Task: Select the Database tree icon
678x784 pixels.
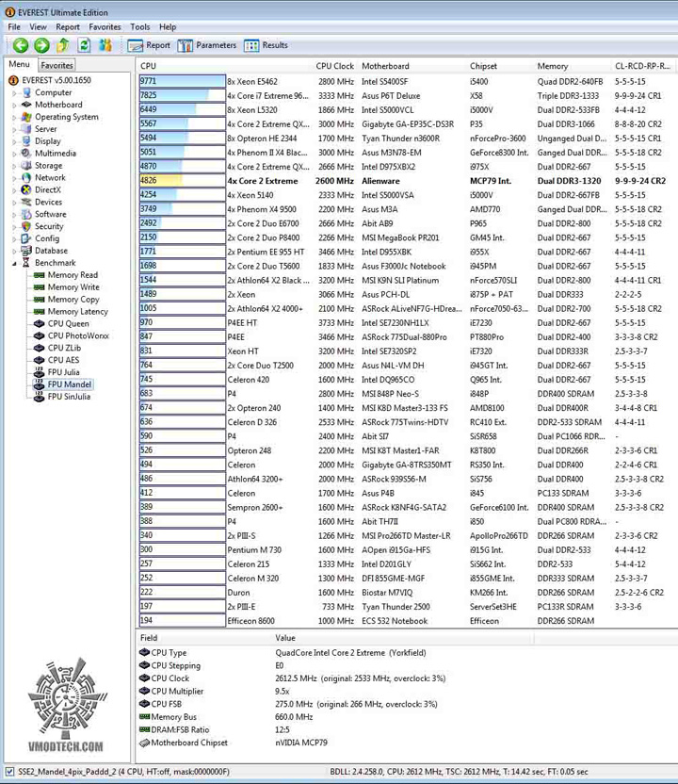Action: (x=26, y=251)
